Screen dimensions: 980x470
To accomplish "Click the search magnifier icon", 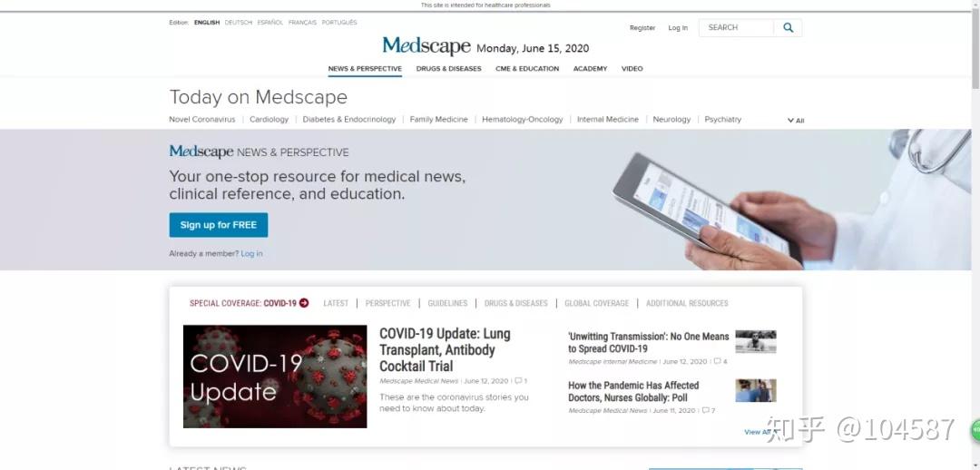I will coord(788,27).
